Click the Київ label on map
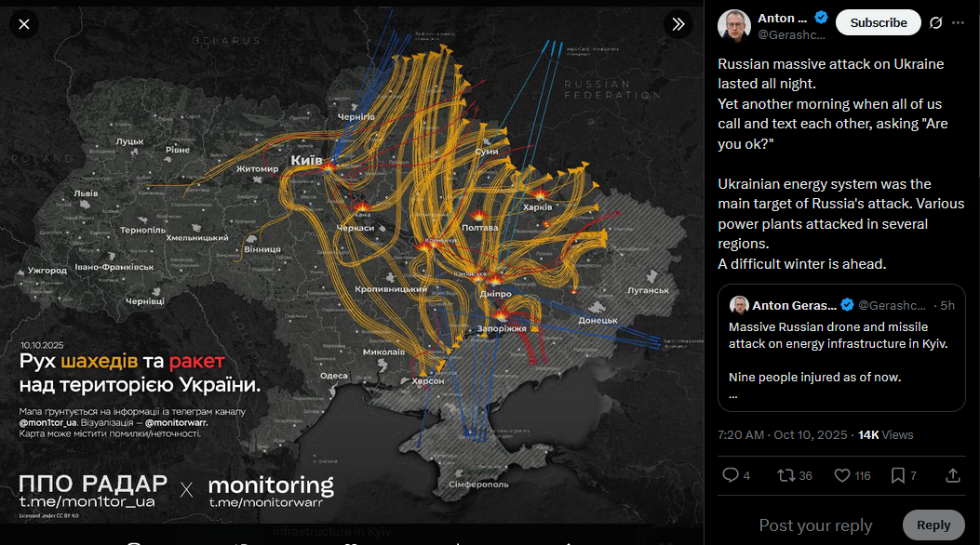Screen dimensions: 980x545 (306, 161)
